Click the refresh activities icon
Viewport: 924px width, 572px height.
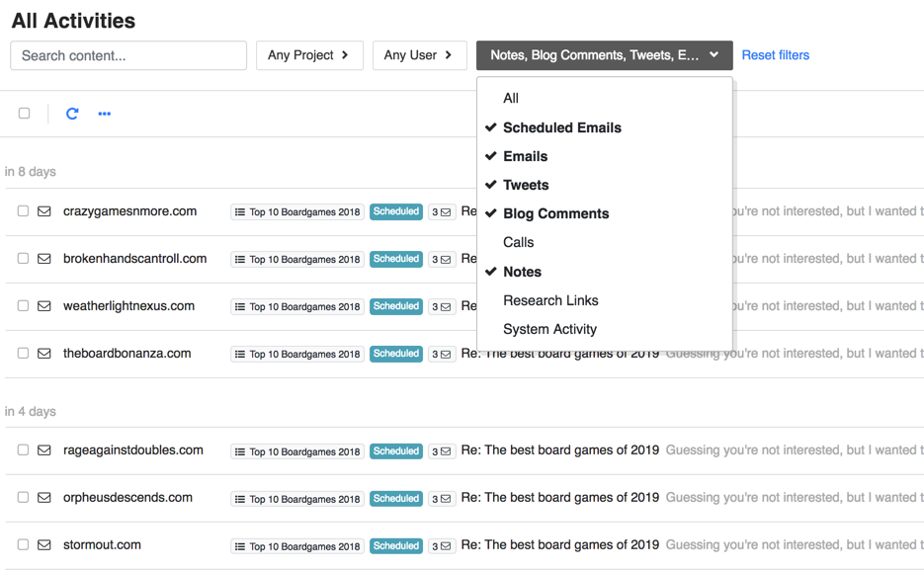click(72, 114)
